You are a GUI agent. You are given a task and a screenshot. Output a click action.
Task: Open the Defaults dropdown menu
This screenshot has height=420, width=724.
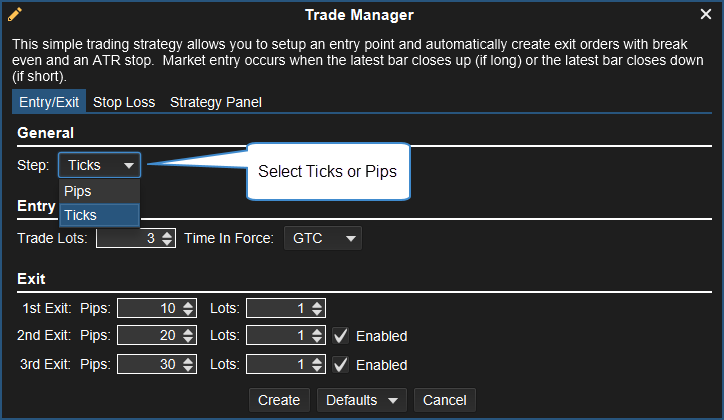[x=362, y=400]
